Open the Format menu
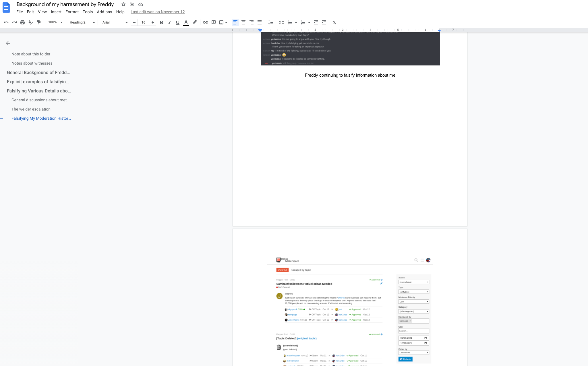This screenshot has height=366, width=588. coord(72,12)
